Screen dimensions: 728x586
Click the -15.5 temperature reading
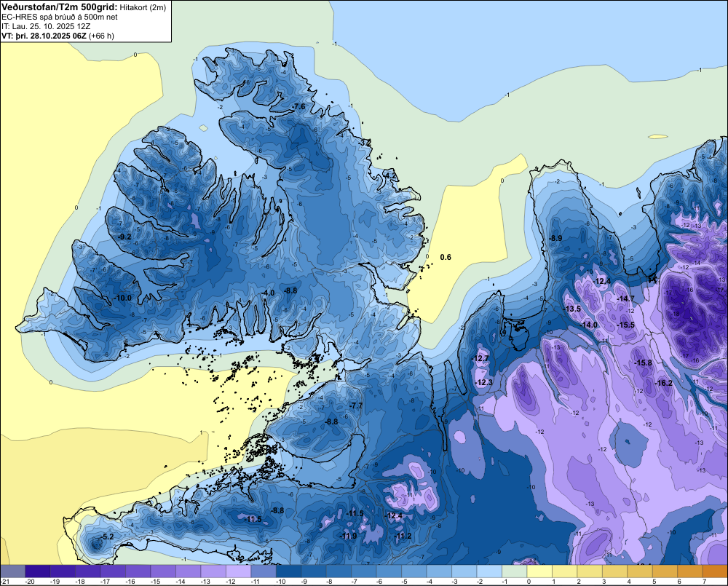[626, 325]
